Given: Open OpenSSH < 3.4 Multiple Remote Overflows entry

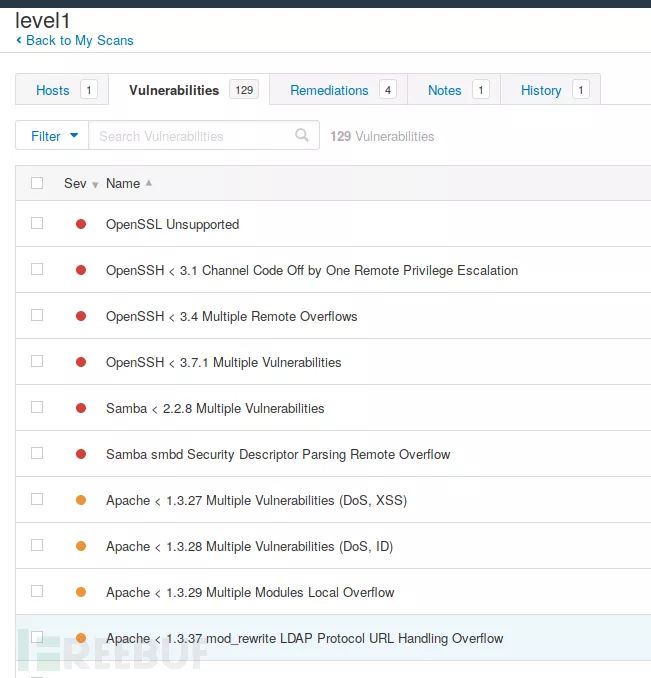Looking at the screenshot, I should click(232, 316).
